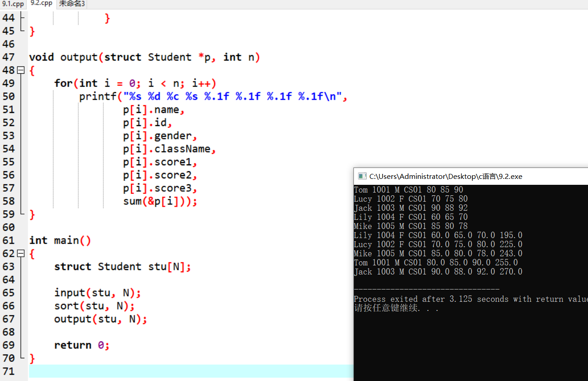The width and height of the screenshot is (588, 381).
Task: Click on p[i].id argument line
Action: [148, 122]
